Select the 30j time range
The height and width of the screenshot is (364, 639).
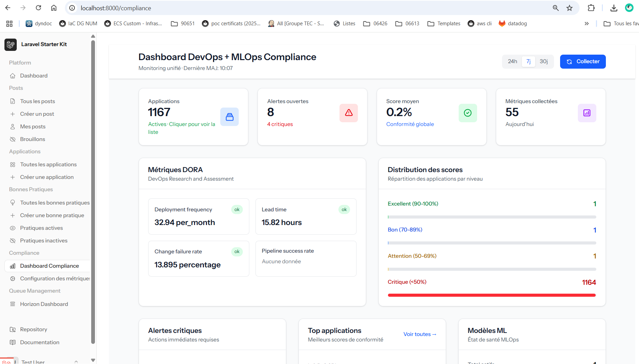pos(544,61)
